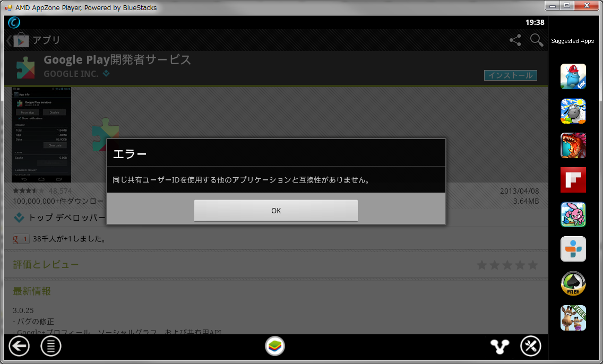Go to BlueStacks home logo button
The width and height of the screenshot is (603, 364).
[x=275, y=346]
